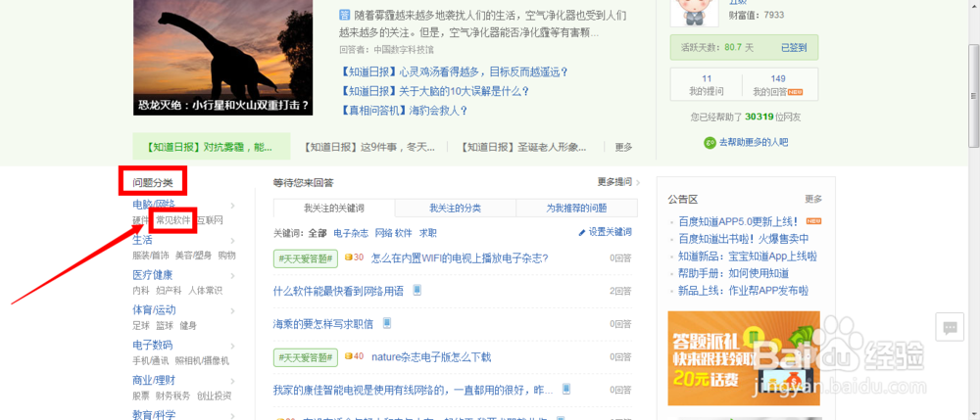Viewport: 980px width, 420px height.
Task: Expand the 电子数码 category arrow
Action: pyautogui.click(x=232, y=346)
